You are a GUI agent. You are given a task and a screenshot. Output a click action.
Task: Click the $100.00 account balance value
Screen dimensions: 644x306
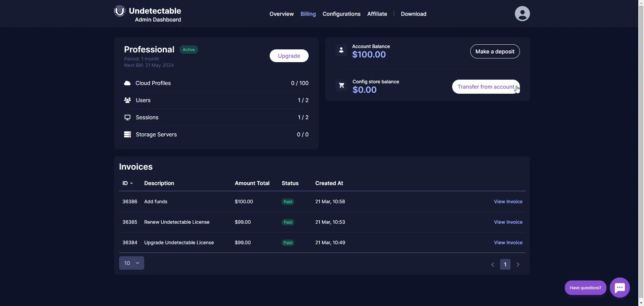coord(369,54)
